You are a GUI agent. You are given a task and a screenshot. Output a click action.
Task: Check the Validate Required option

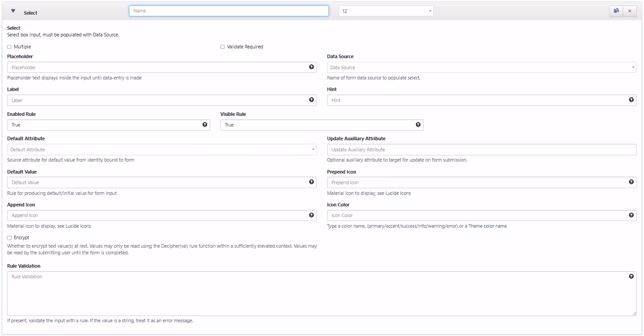[x=223, y=46]
